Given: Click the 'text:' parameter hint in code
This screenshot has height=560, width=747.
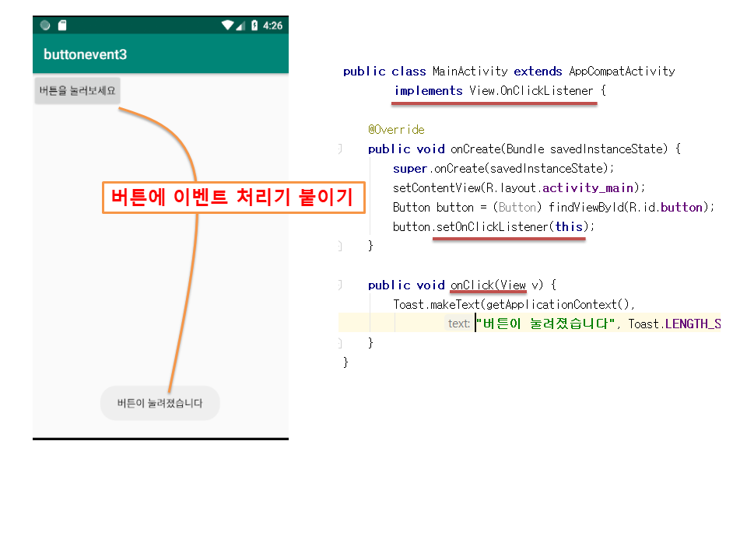Looking at the screenshot, I should coord(458,324).
